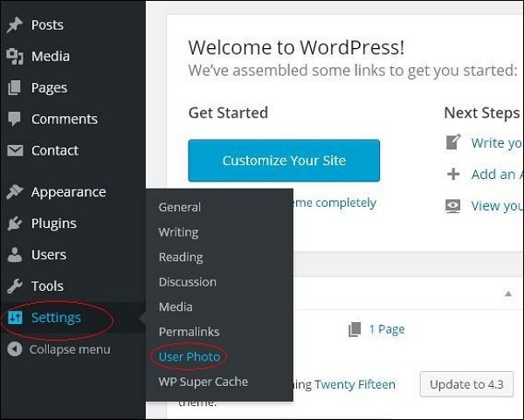
Task: Click the Update to 4.3 button
Action: [466, 384]
